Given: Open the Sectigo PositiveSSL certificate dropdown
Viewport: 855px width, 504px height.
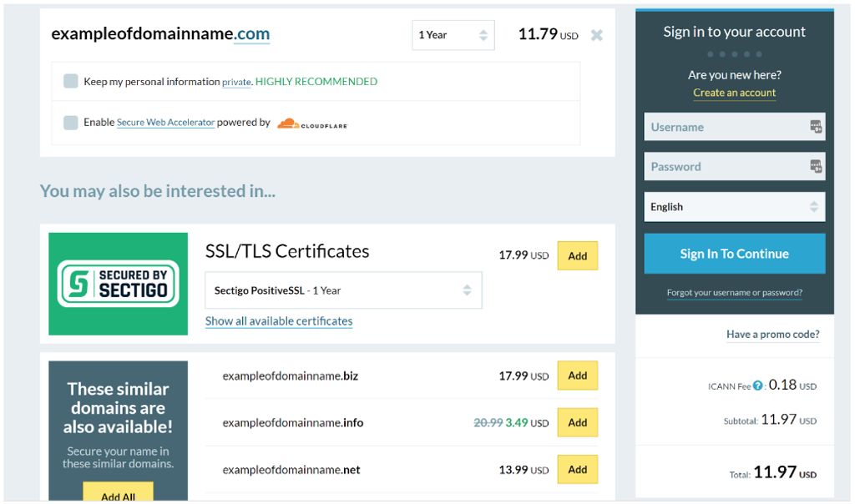Looking at the screenshot, I should 344,290.
